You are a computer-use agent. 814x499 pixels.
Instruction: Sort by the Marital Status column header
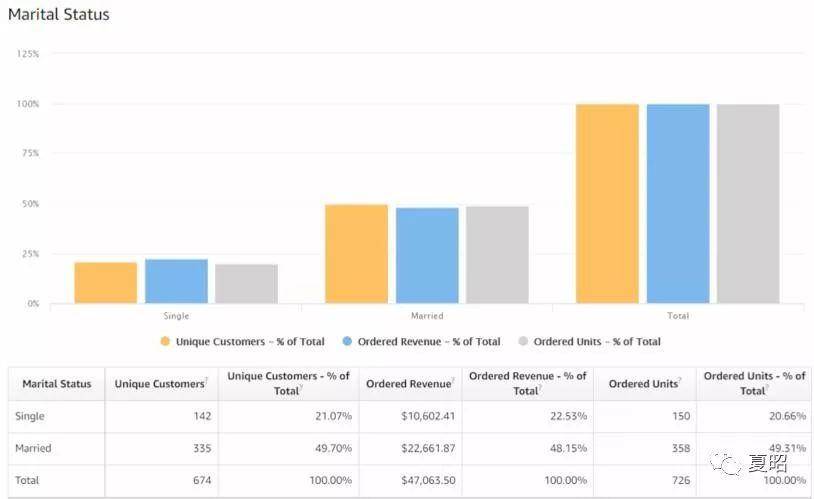[x=57, y=384]
